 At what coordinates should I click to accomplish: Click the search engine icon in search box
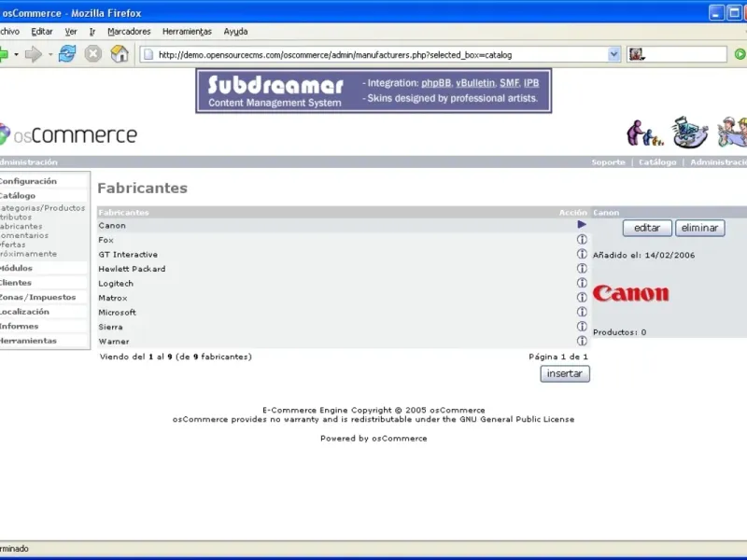pyautogui.click(x=636, y=54)
